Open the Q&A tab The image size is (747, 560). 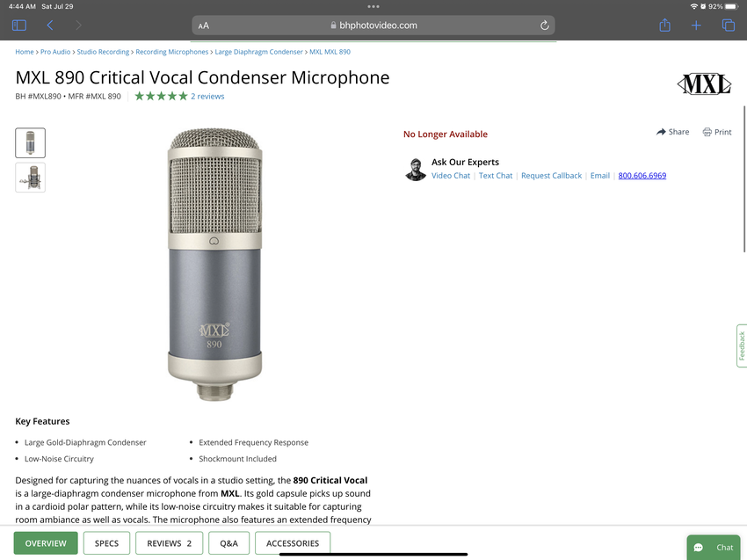pyautogui.click(x=228, y=542)
